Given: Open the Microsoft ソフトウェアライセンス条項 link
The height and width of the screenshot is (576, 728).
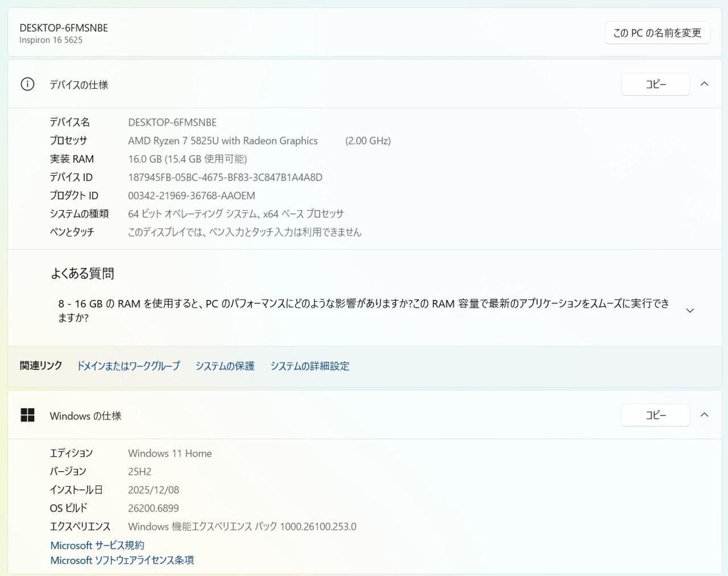Looking at the screenshot, I should (x=122, y=561).
